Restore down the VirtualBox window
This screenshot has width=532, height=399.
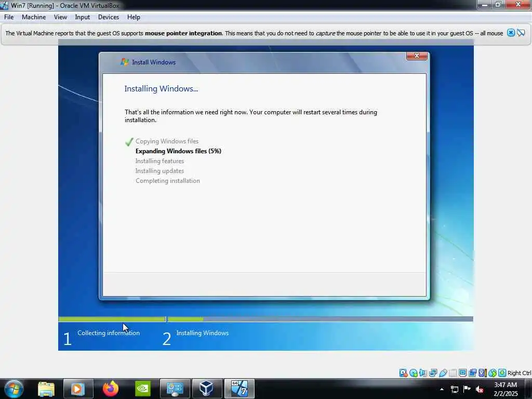pyautogui.click(x=498, y=4)
